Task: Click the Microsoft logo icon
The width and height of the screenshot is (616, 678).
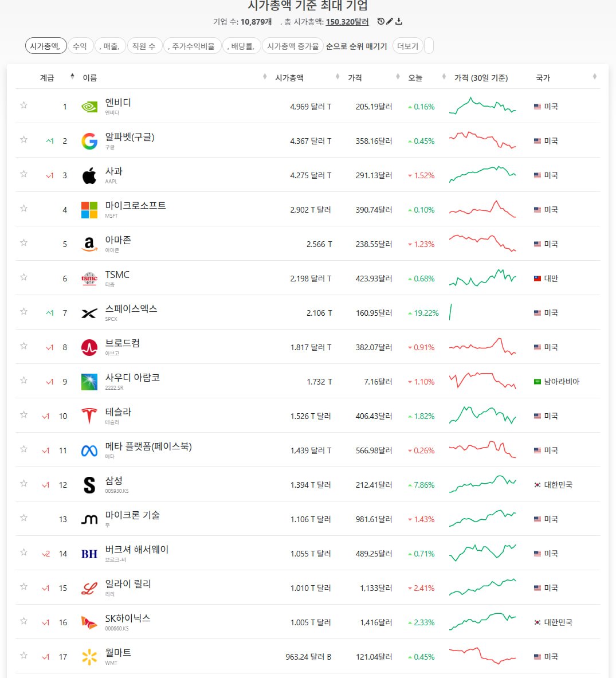Action: [x=89, y=210]
